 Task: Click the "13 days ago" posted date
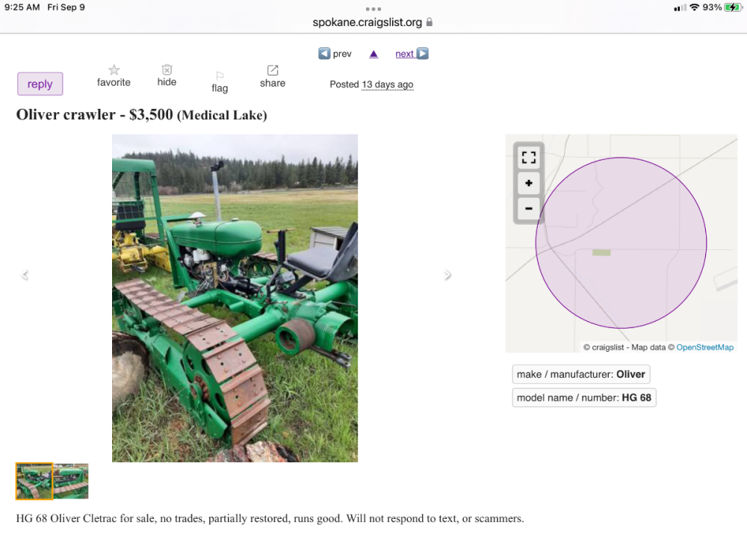tap(387, 84)
